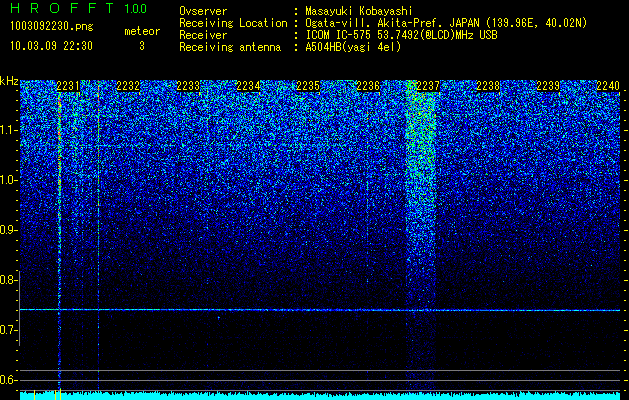
Task: Click the broad meteor echo band near 2237
Action: coord(421,233)
